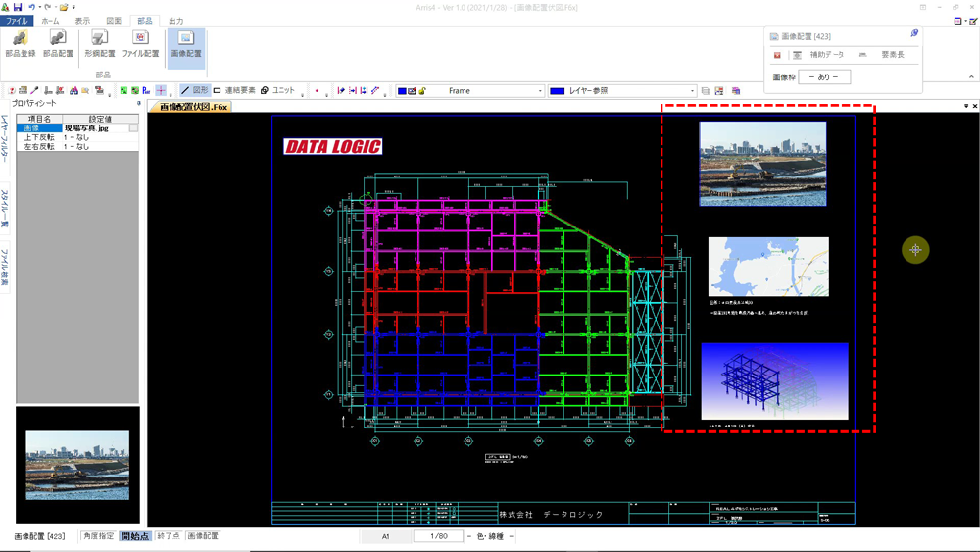Click the 1/80 scale input field

[437, 536]
